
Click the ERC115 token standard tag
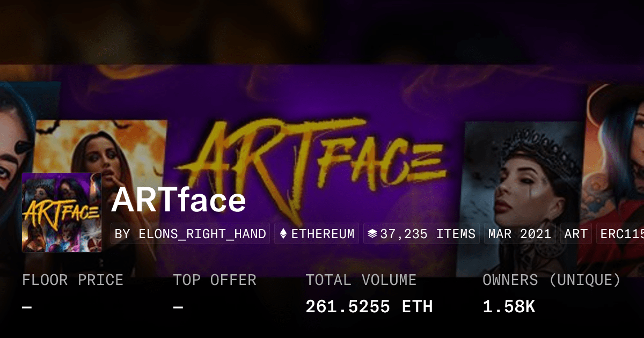pos(620,234)
